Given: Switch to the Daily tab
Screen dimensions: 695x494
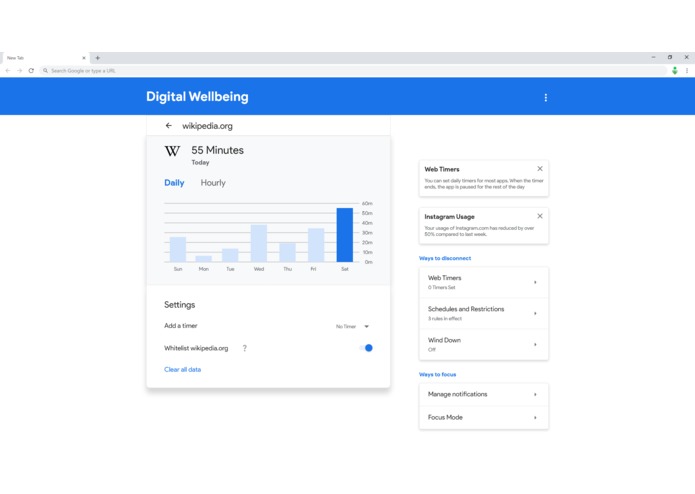Looking at the screenshot, I should pyautogui.click(x=174, y=183).
